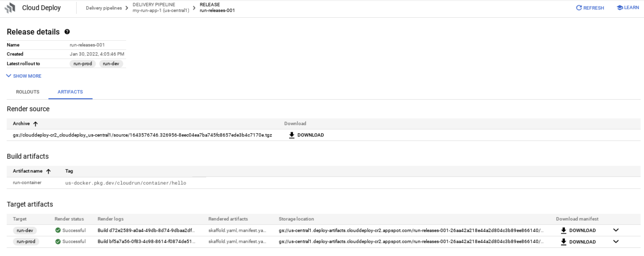
Task: Open my-run-app-1 delivery pipeline breadcrumb
Action: coord(161,7)
